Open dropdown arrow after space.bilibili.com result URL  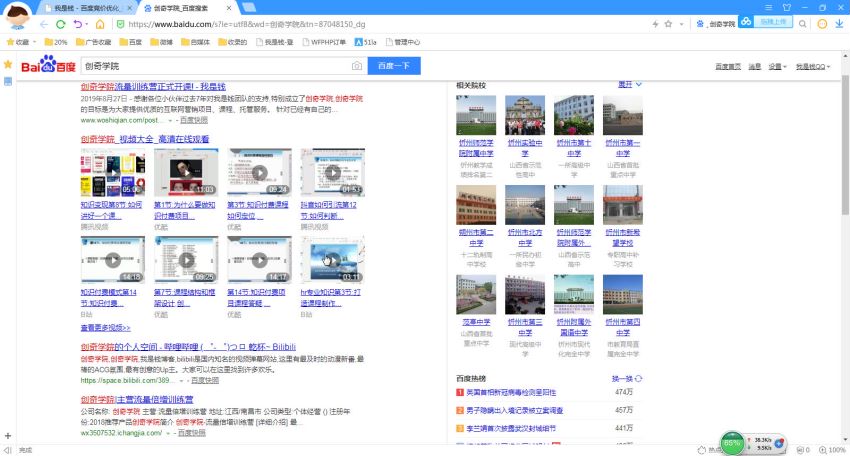pos(182,381)
